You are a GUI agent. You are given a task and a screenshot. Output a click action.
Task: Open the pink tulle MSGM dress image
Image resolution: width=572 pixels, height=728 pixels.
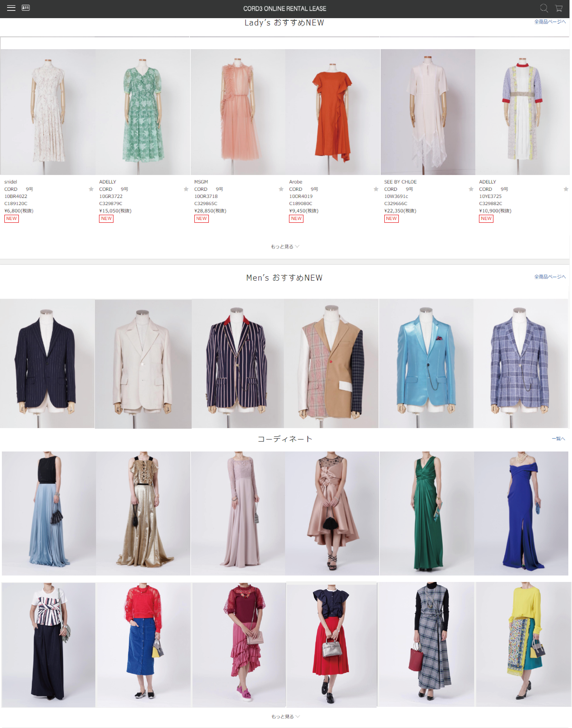click(238, 112)
